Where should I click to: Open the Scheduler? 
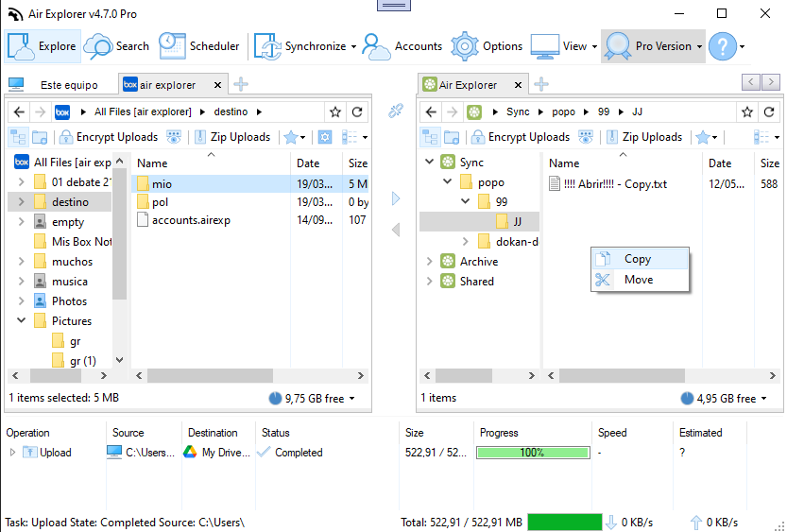coord(198,46)
